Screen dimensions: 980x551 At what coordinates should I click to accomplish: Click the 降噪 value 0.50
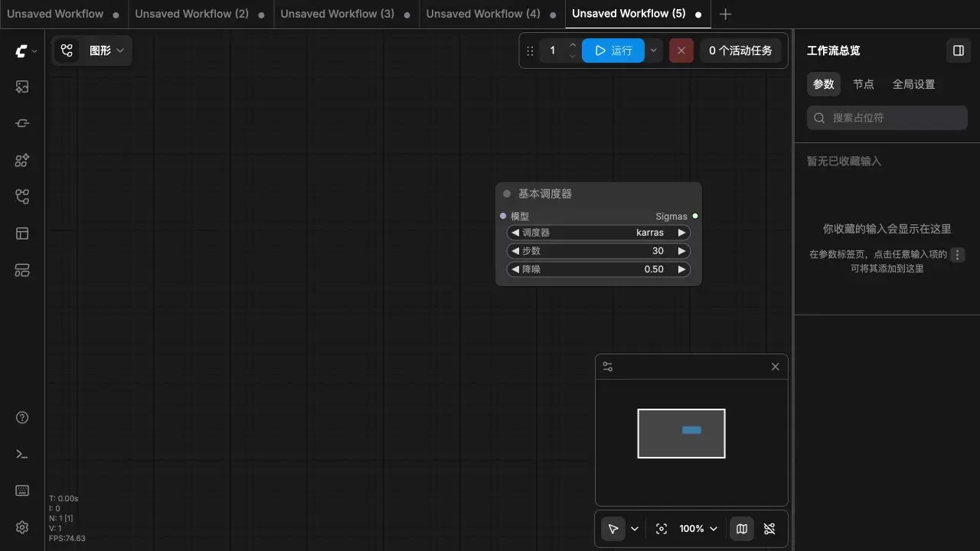point(654,269)
